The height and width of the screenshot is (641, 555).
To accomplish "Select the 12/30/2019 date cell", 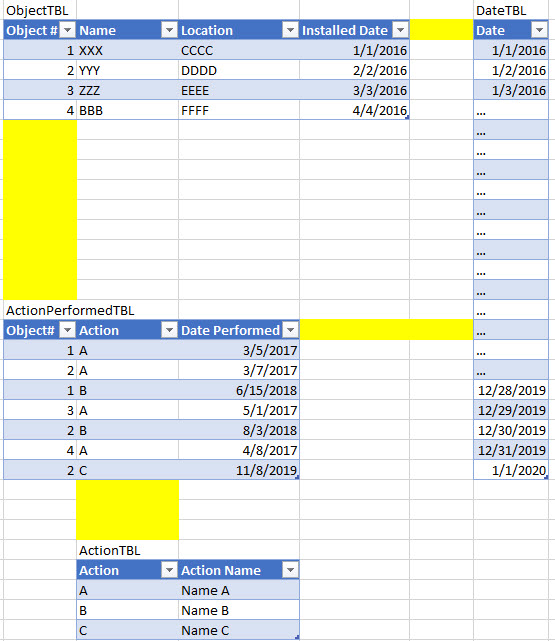I will click(511, 430).
